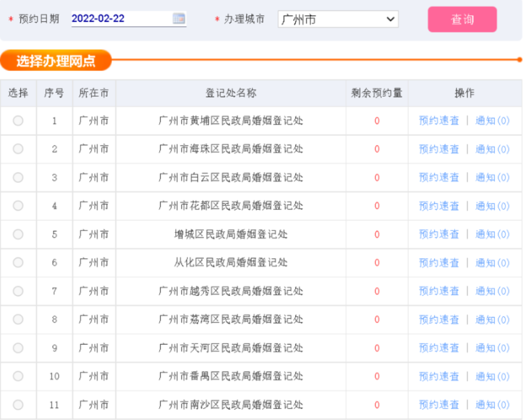
Task: Click 预约速查 for 黄埔区 registry row
Action: pos(439,121)
